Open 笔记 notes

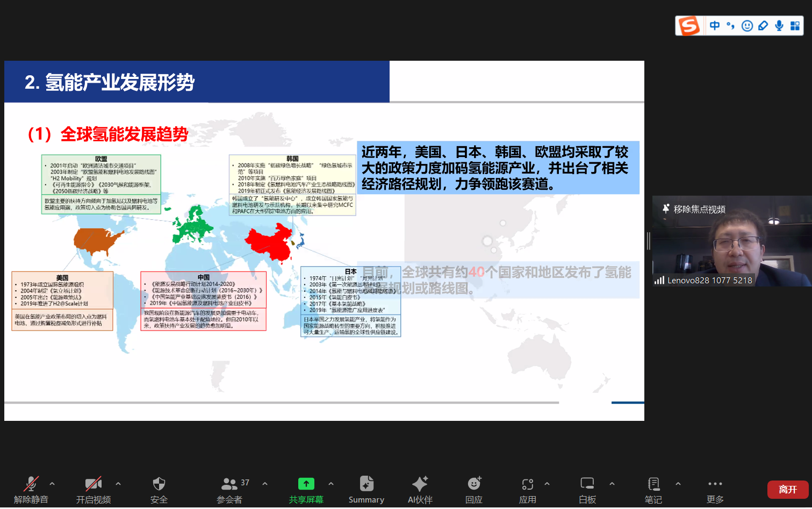point(653,490)
